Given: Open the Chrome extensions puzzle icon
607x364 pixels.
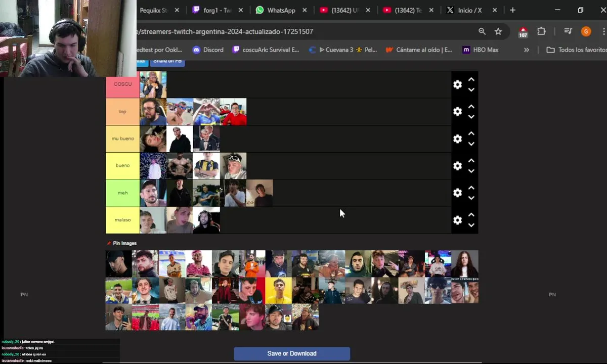Looking at the screenshot, I should [541, 31].
